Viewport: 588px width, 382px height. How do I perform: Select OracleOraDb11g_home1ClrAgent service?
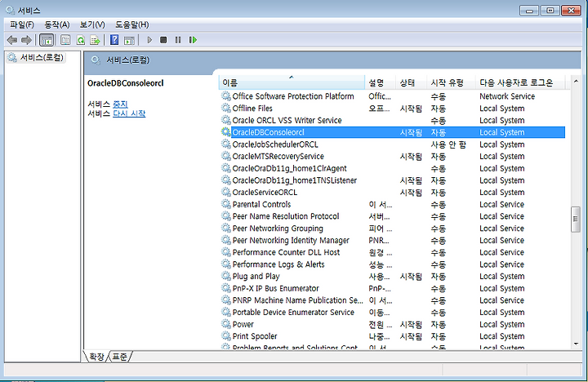coord(392,168)
